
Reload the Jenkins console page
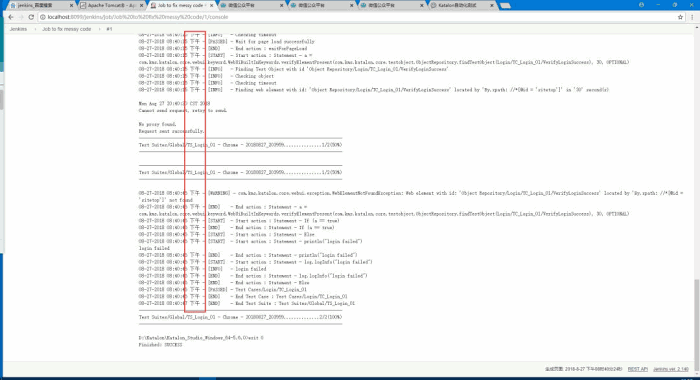coord(31,17)
